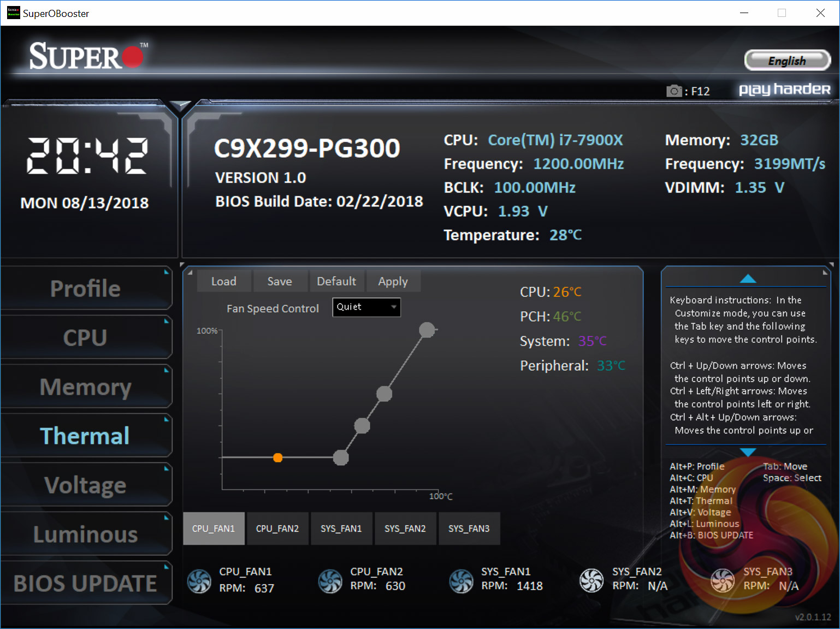Click the Apply button
This screenshot has height=629, width=840.
click(393, 281)
